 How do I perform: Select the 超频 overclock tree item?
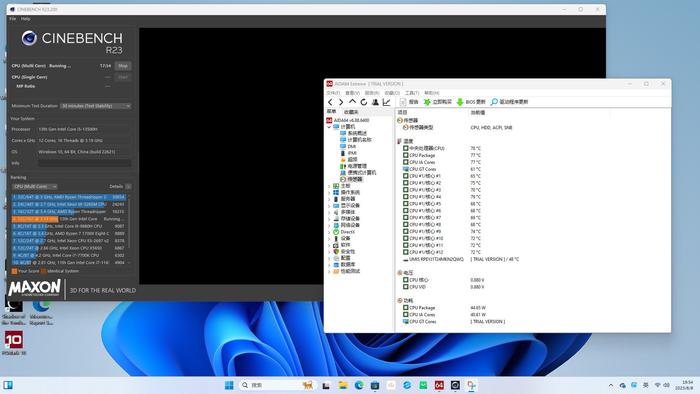pyautogui.click(x=349, y=160)
